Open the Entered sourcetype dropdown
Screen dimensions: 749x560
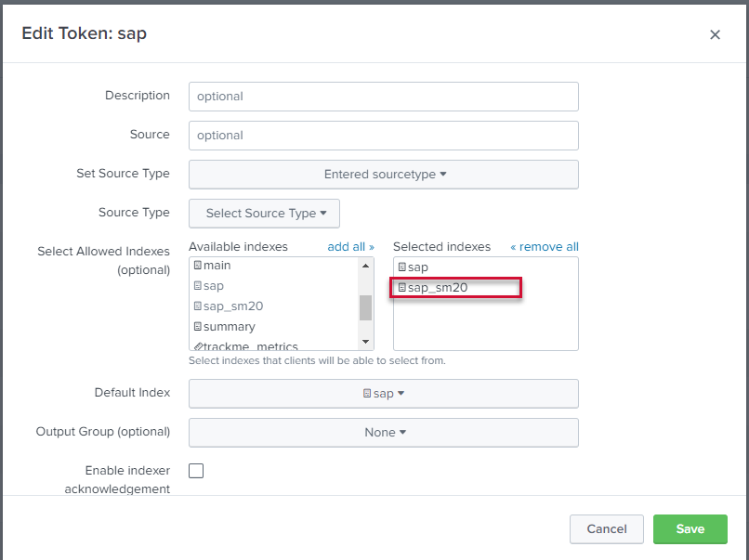pos(383,175)
